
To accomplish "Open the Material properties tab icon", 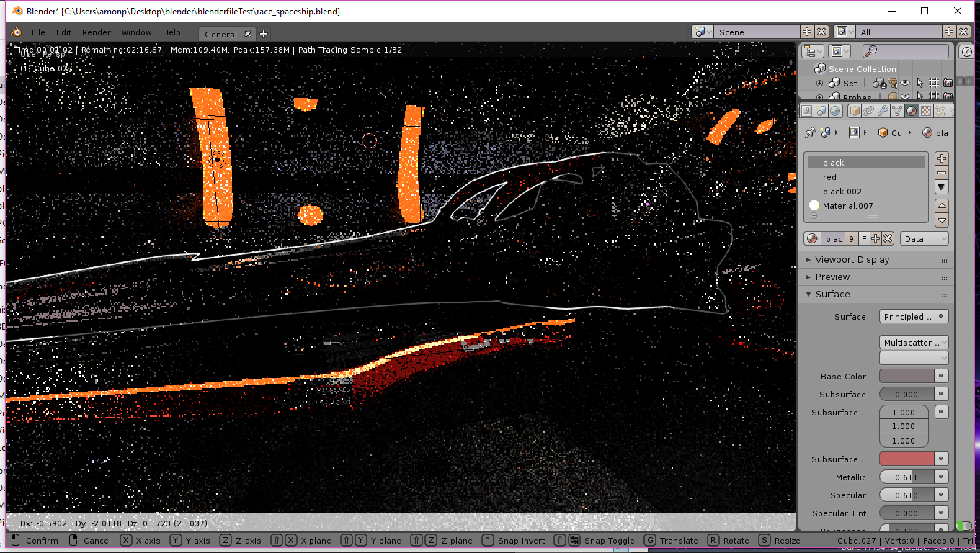I will pos(912,111).
